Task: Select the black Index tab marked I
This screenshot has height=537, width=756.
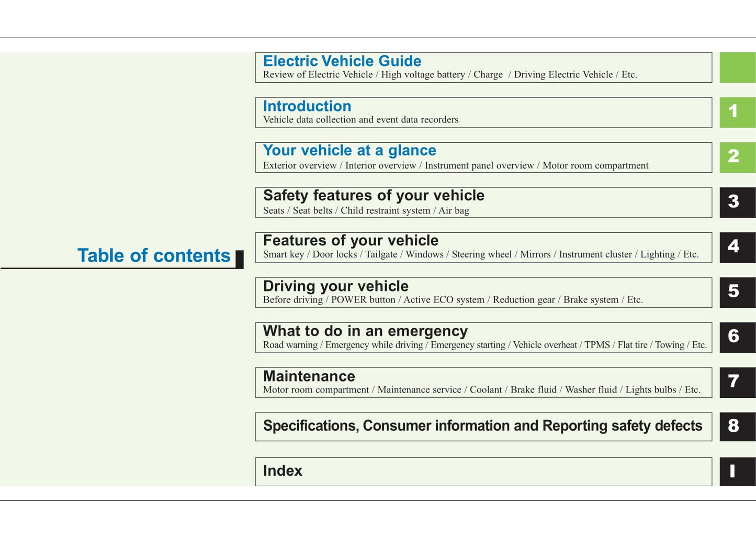Action: pyautogui.click(x=737, y=472)
